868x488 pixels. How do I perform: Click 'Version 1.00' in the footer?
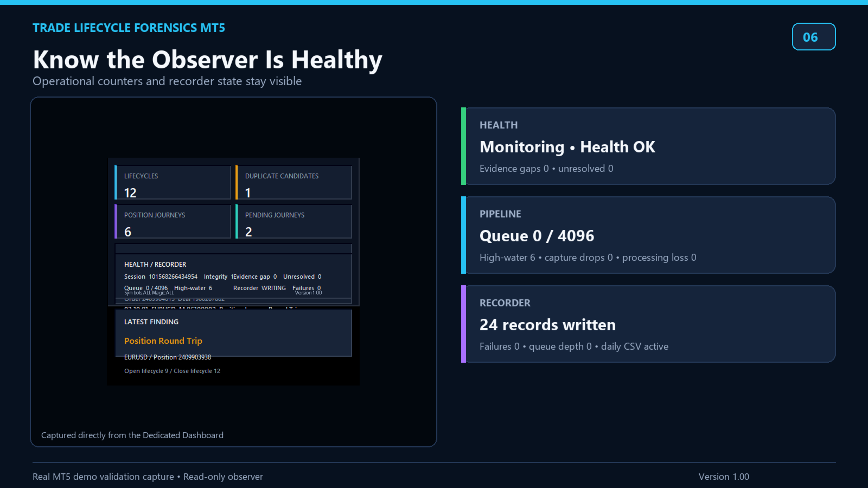coord(724,477)
